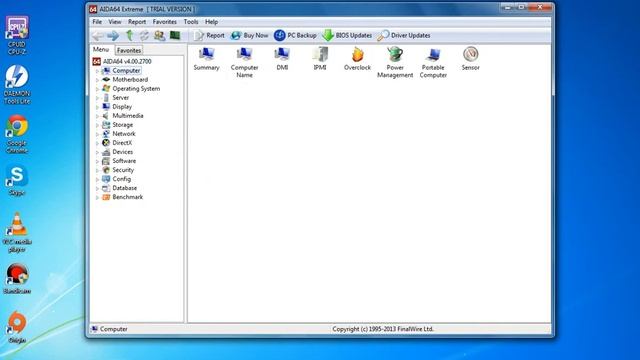The image size is (640, 360).
Task: Open the DMI icon
Action: 282,59
